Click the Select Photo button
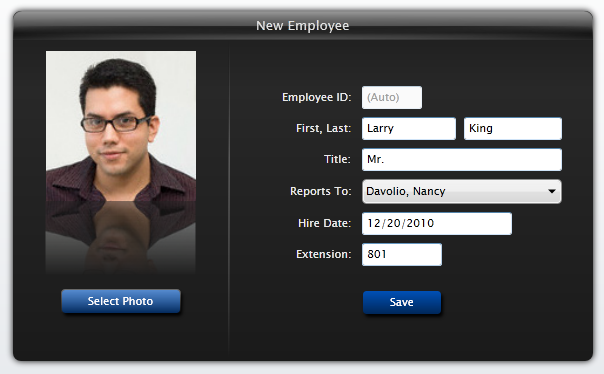Image resolution: width=604 pixels, height=374 pixels. 121,301
